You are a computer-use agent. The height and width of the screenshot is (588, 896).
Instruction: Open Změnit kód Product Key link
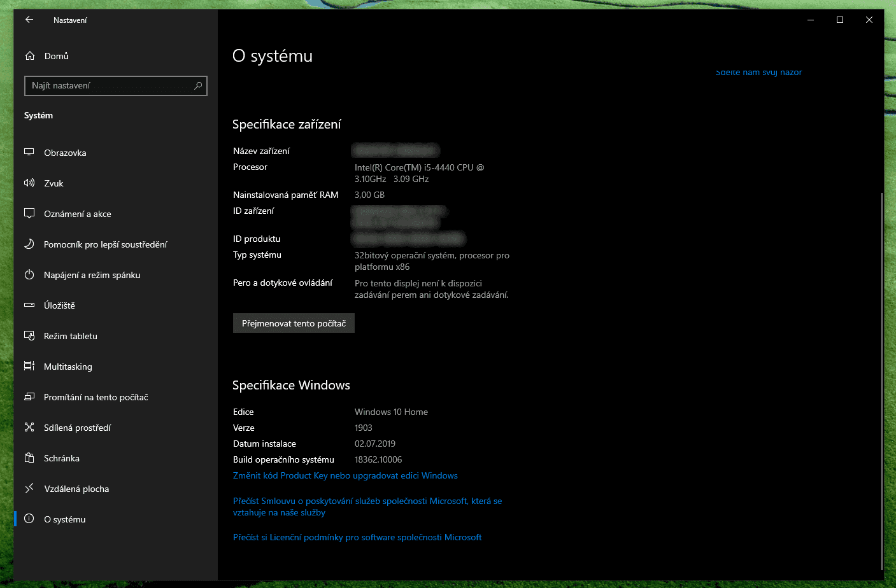(x=345, y=475)
